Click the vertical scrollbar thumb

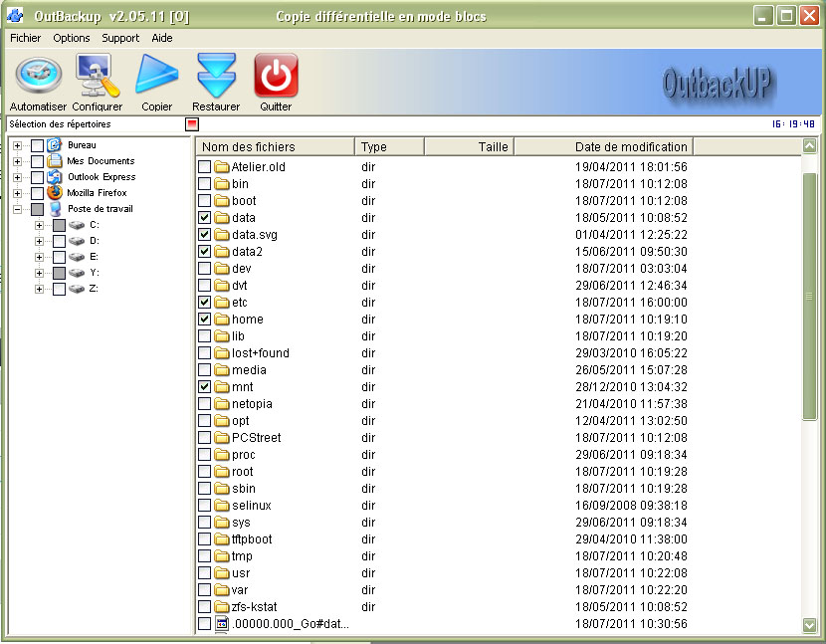click(x=810, y=297)
